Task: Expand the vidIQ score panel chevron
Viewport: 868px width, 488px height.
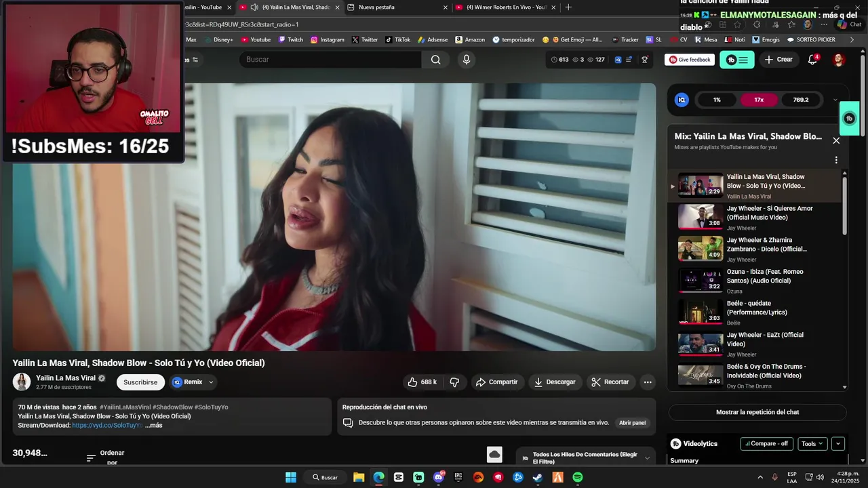Action: tap(835, 100)
